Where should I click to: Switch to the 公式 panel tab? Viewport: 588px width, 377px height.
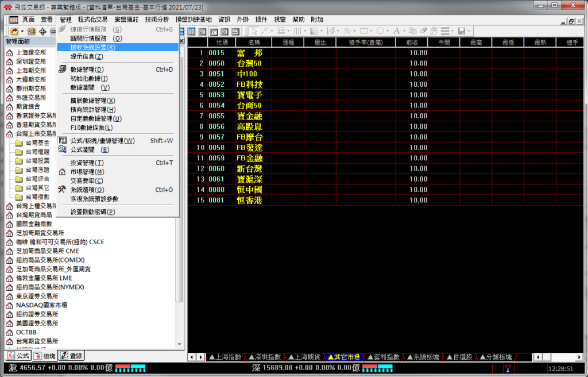(x=18, y=356)
